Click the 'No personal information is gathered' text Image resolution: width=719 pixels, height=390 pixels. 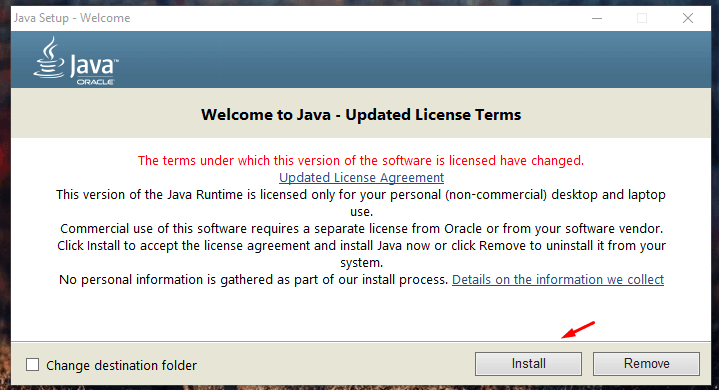[x=254, y=280]
